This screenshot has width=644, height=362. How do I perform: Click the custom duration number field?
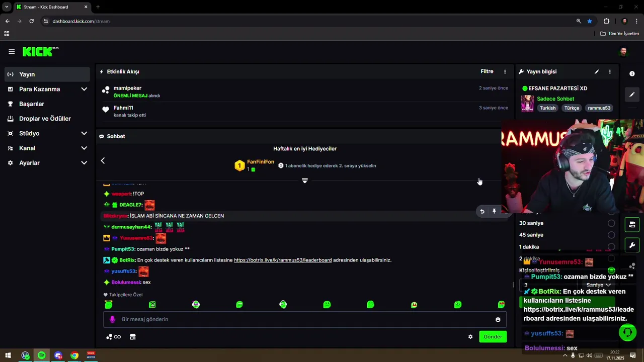pos(547,285)
